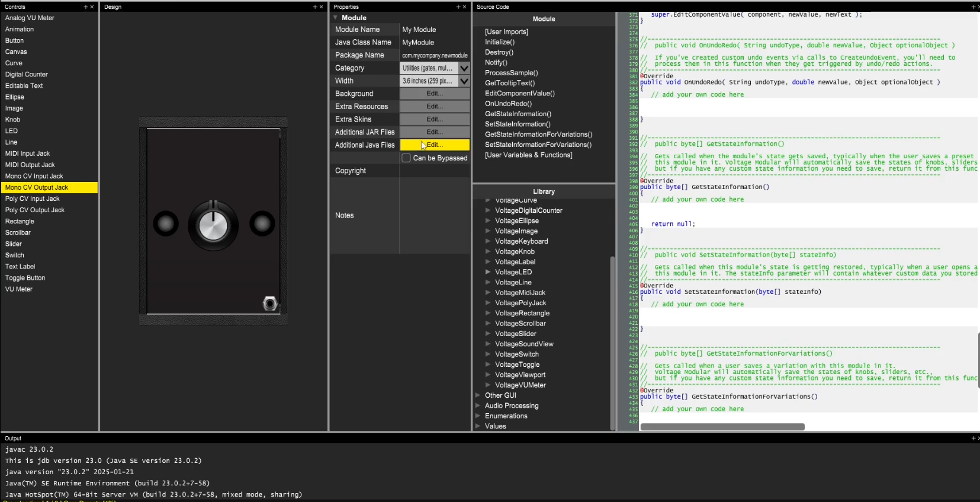Click the Java Class Name field
980x502 pixels.
[435, 43]
